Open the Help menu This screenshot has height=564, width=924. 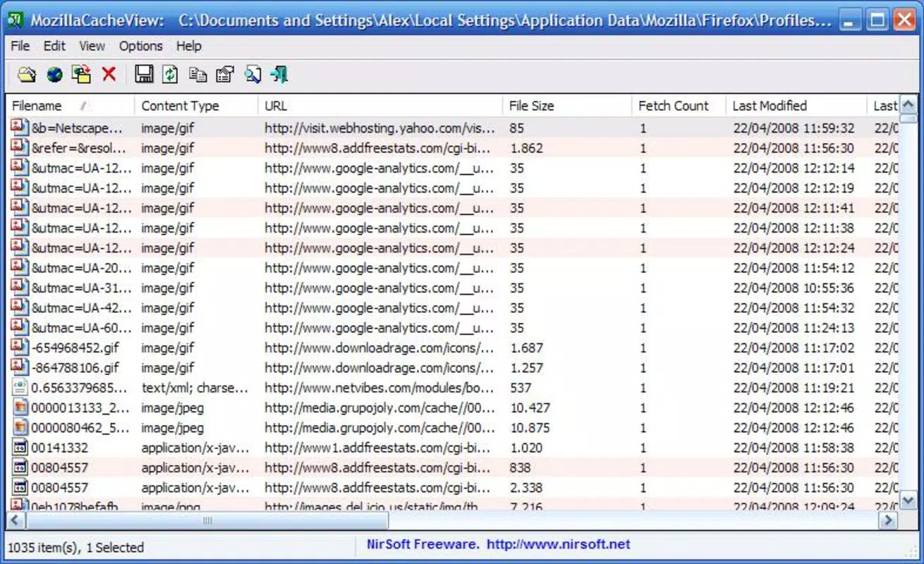(189, 46)
